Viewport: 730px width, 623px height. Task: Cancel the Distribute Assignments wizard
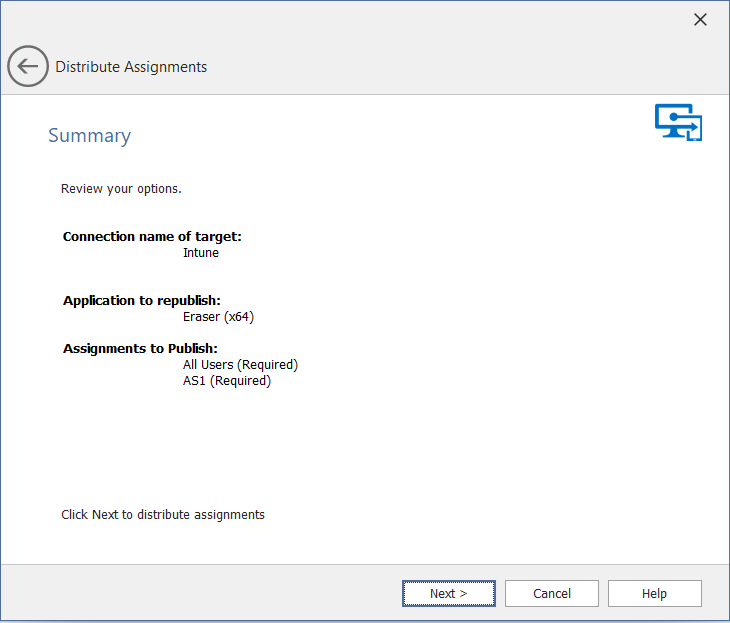551,593
